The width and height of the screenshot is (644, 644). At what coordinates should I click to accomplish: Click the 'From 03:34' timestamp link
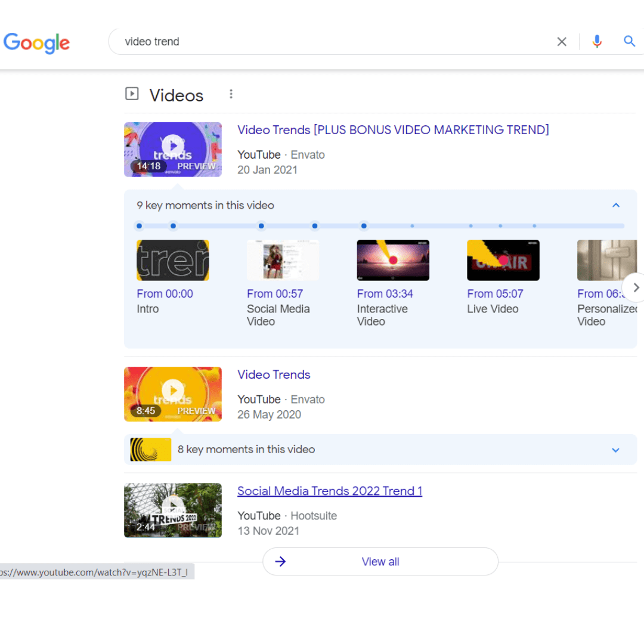click(x=385, y=294)
